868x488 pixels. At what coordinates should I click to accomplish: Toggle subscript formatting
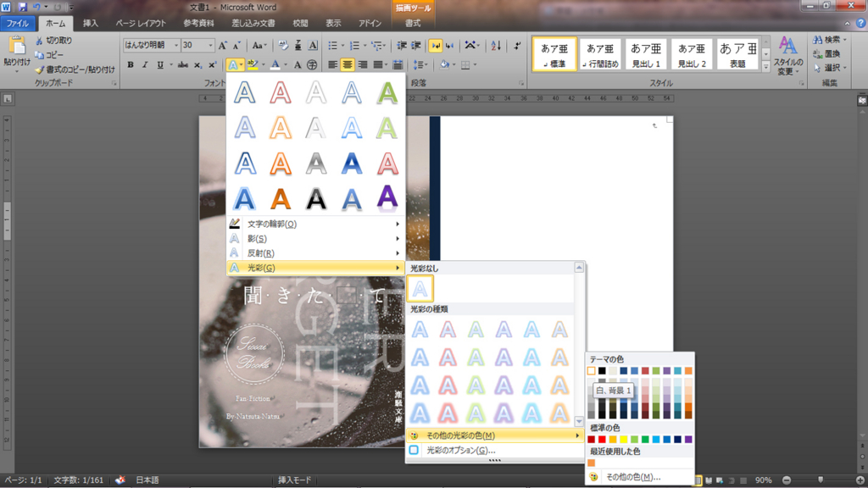198,64
